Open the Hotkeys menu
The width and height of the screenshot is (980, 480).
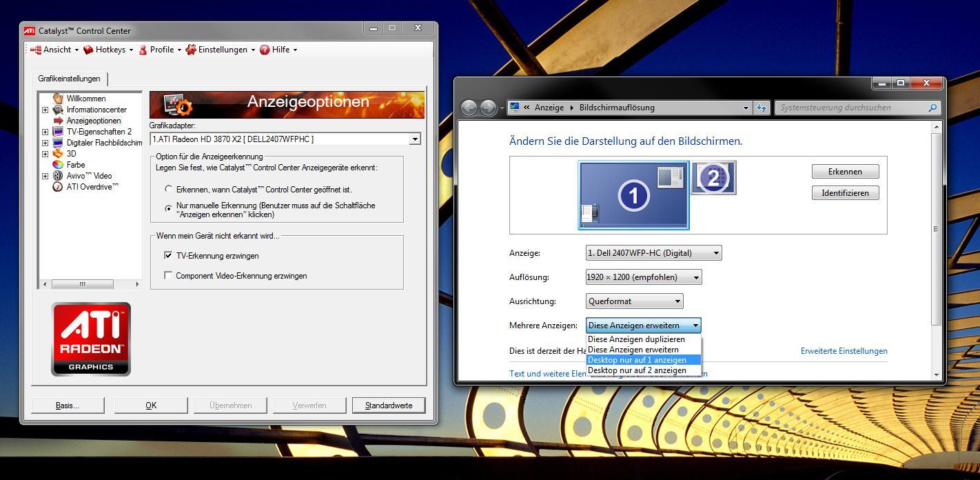tap(109, 50)
